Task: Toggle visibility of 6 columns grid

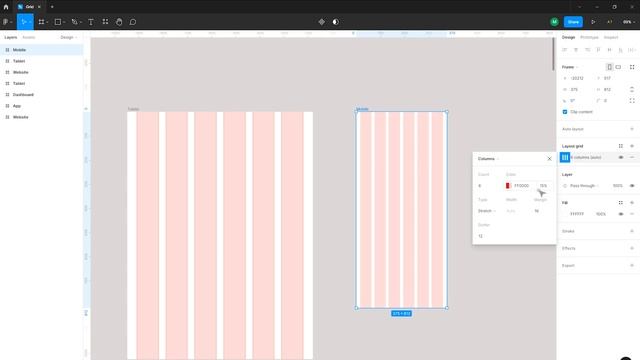Action: pos(620,157)
